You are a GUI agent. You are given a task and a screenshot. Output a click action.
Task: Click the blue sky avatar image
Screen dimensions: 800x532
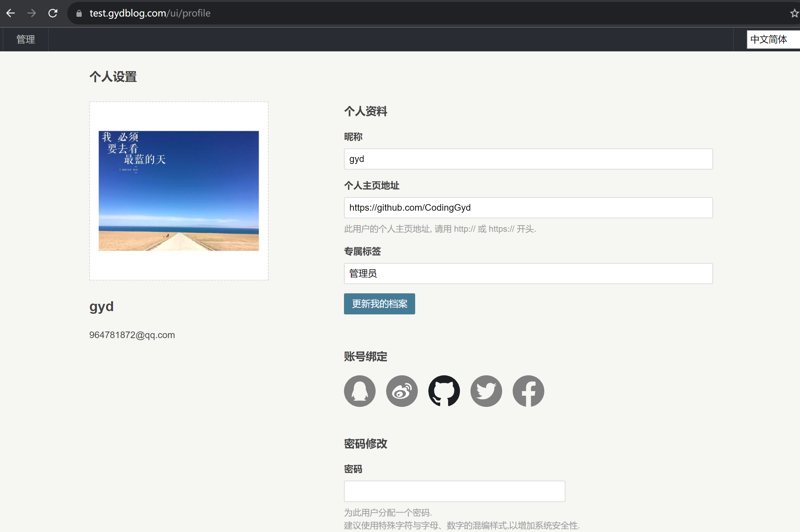pyautogui.click(x=179, y=191)
